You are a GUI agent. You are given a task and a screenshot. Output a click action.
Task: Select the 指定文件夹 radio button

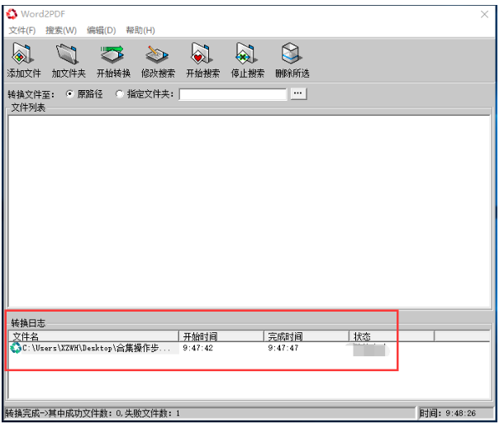[119, 94]
